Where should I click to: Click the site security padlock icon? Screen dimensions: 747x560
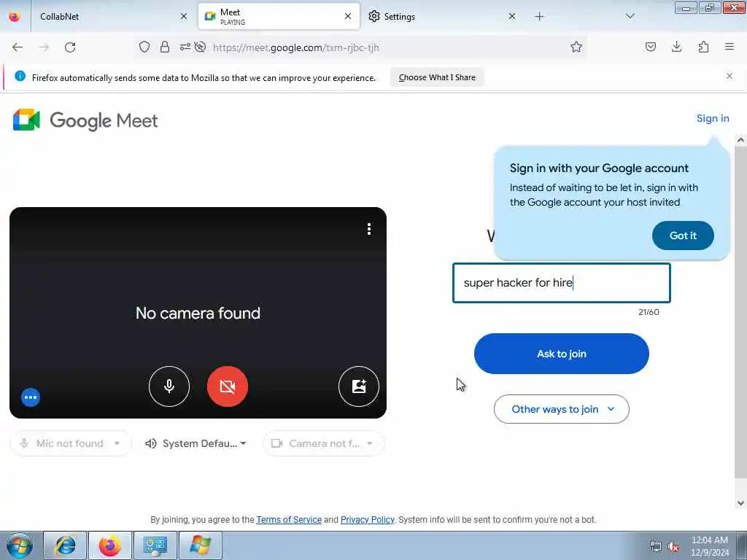[x=164, y=47]
